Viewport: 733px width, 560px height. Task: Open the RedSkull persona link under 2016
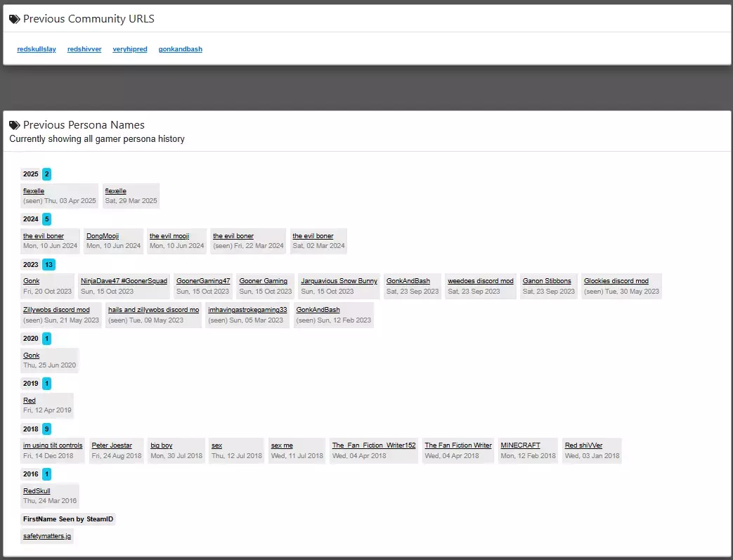coord(37,491)
